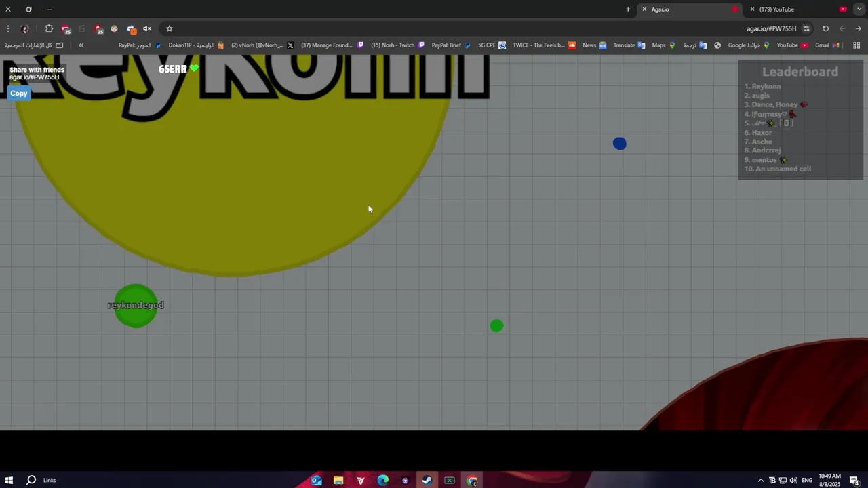
Task: Click Reykonn in the leaderboard
Action: coord(766,87)
